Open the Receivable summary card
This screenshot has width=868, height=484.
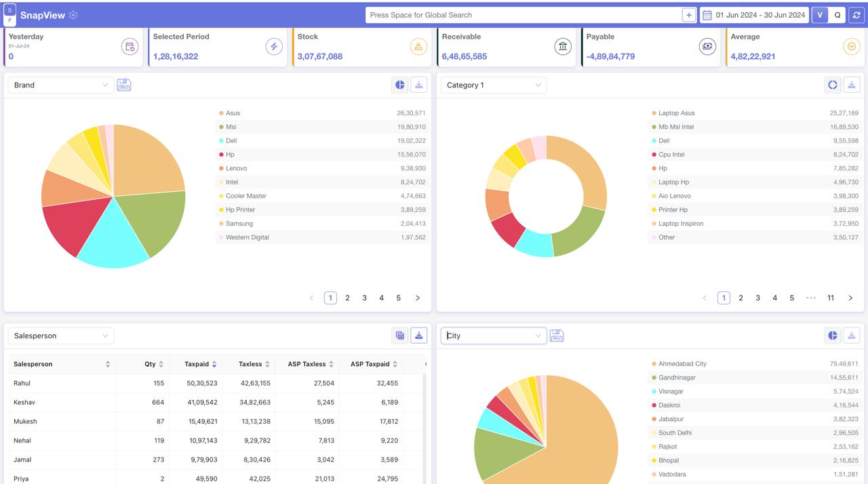507,47
